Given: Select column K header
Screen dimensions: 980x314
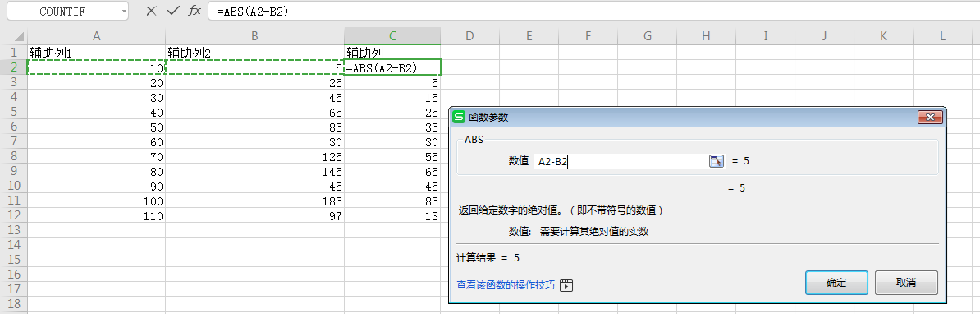Looking at the screenshot, I should click(883, 36).
